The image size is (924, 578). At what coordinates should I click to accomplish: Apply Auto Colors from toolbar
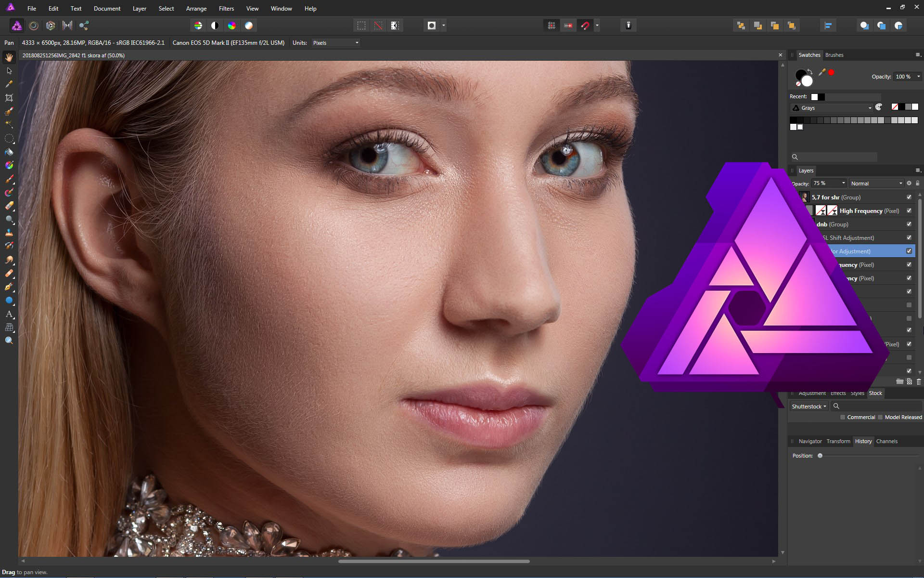(x=232, y=26)
